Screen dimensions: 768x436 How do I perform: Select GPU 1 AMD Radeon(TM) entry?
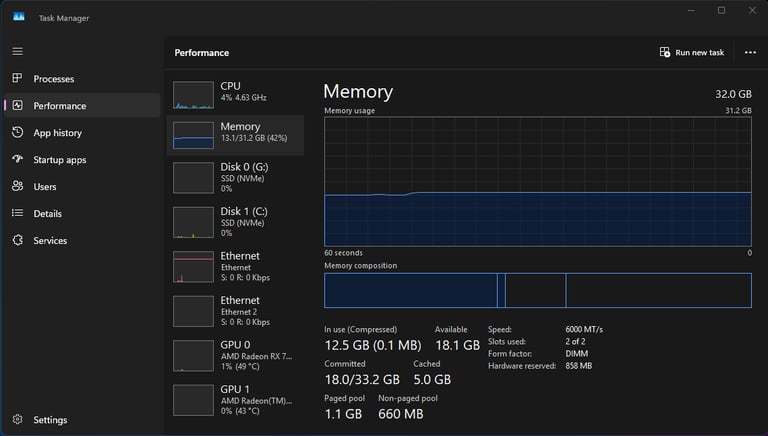click(236, 400)
